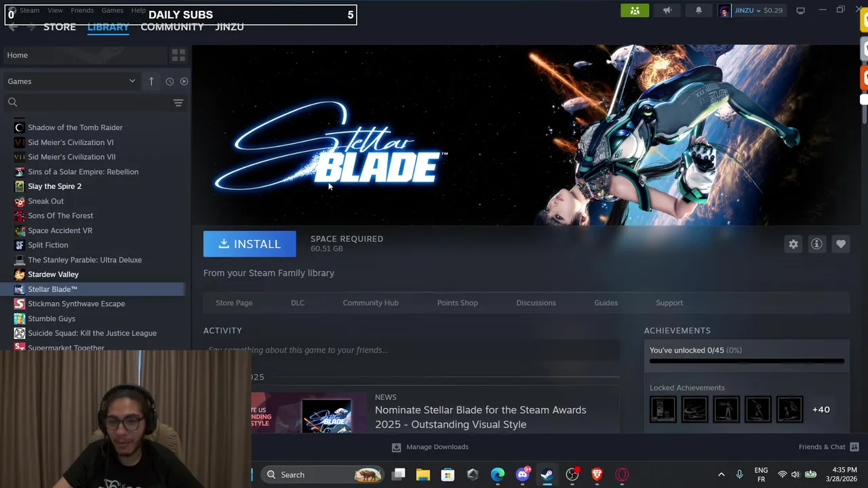Open the DLC link
The height and width of the screenshot is (488, 868).
click(298, 303)
